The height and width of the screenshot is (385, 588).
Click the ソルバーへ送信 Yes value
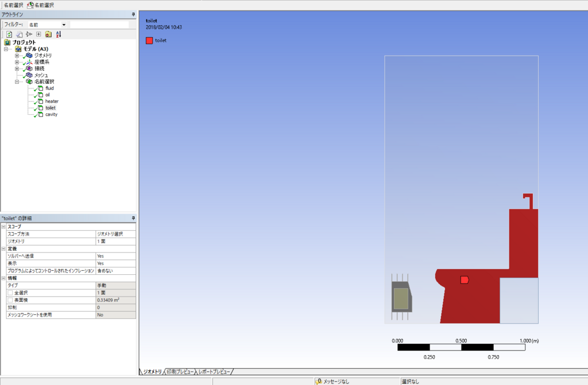(115, 256)
